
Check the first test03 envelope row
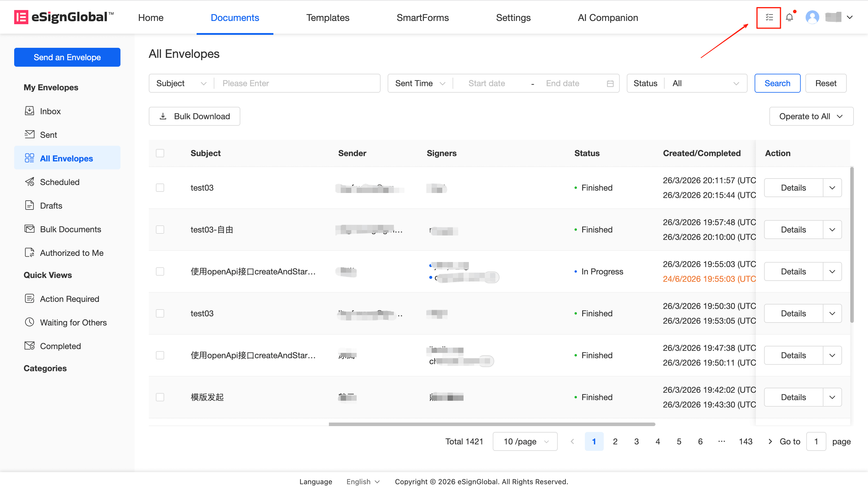point(160,187)
